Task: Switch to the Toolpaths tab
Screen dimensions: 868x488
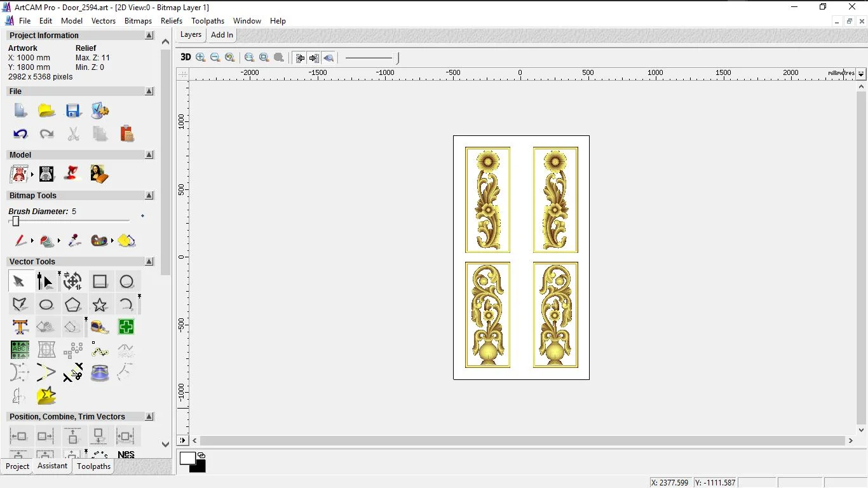Action: 93,466
